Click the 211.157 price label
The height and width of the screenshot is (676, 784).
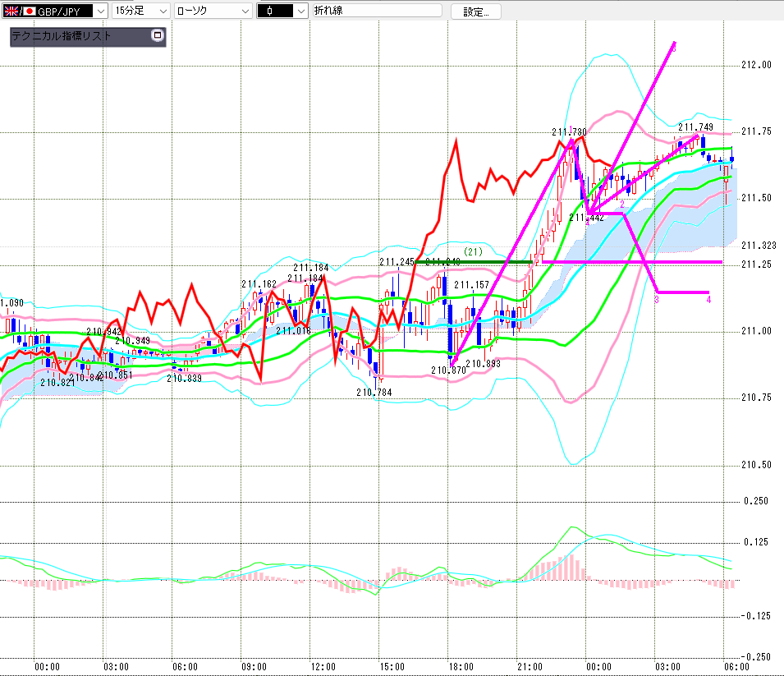tap(471, 285)
